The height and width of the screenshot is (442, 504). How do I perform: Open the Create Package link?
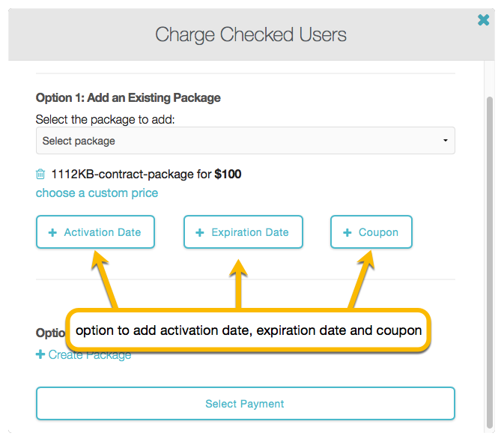[x=89, y=355]
